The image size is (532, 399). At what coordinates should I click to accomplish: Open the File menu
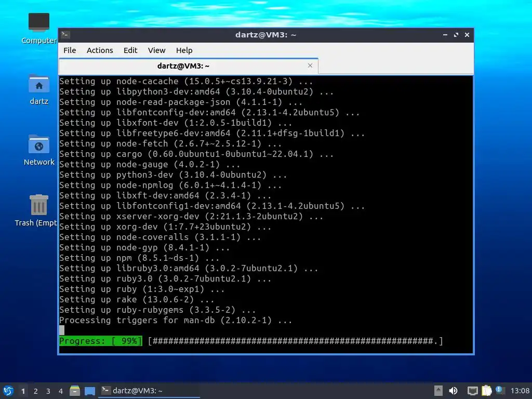[x=70, y=50]
